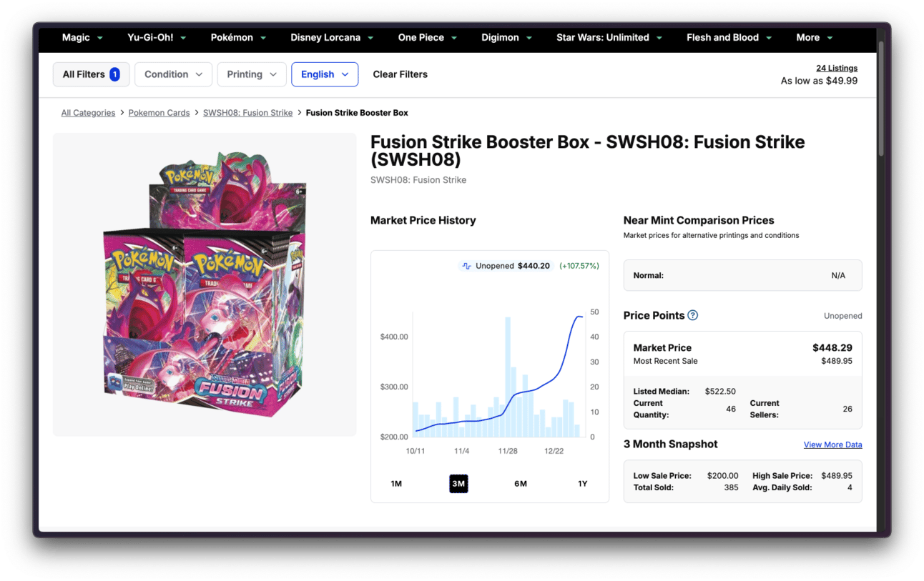Open the English language filter dropdown
924x581 pixels.
[x=325, y=74]
